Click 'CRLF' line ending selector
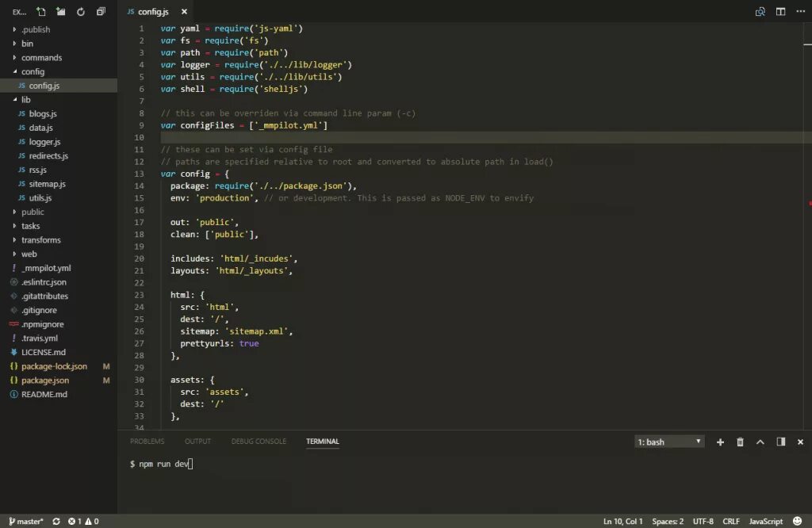 730,522
